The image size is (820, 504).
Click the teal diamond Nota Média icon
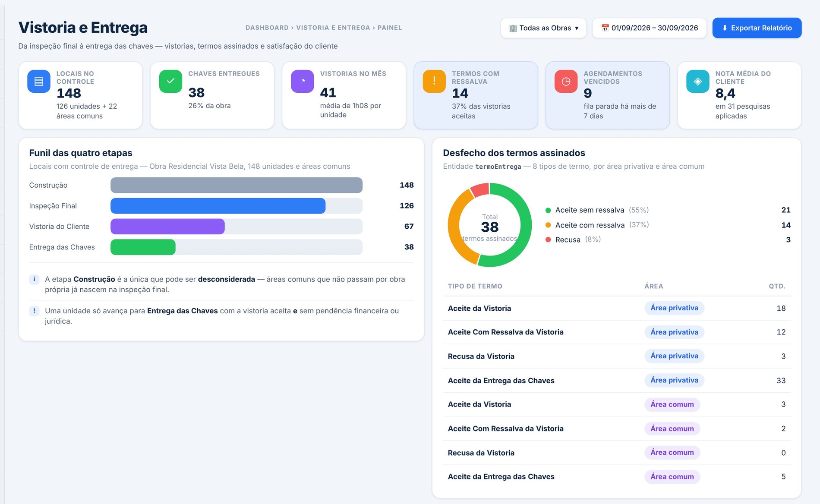[x=698, y=81]
